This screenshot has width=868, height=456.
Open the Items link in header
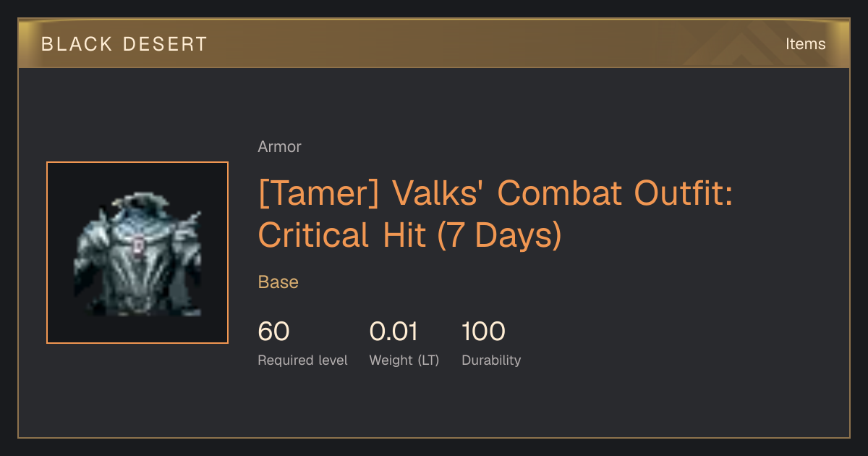tap(805, 44)
